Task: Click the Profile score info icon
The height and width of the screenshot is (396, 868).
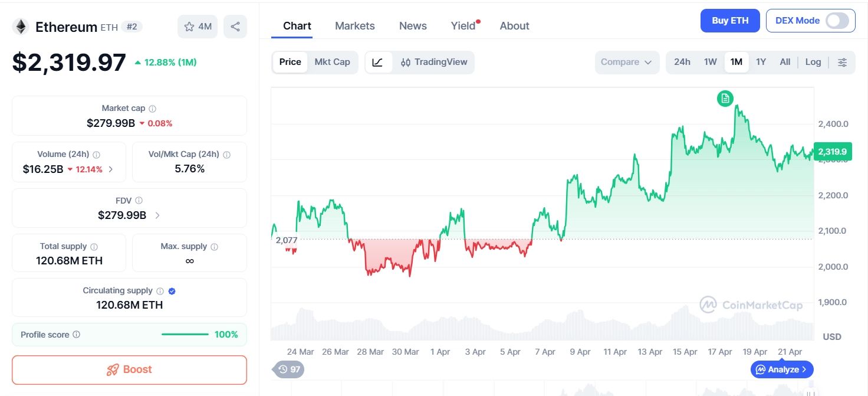Action: tap(77, 335)
